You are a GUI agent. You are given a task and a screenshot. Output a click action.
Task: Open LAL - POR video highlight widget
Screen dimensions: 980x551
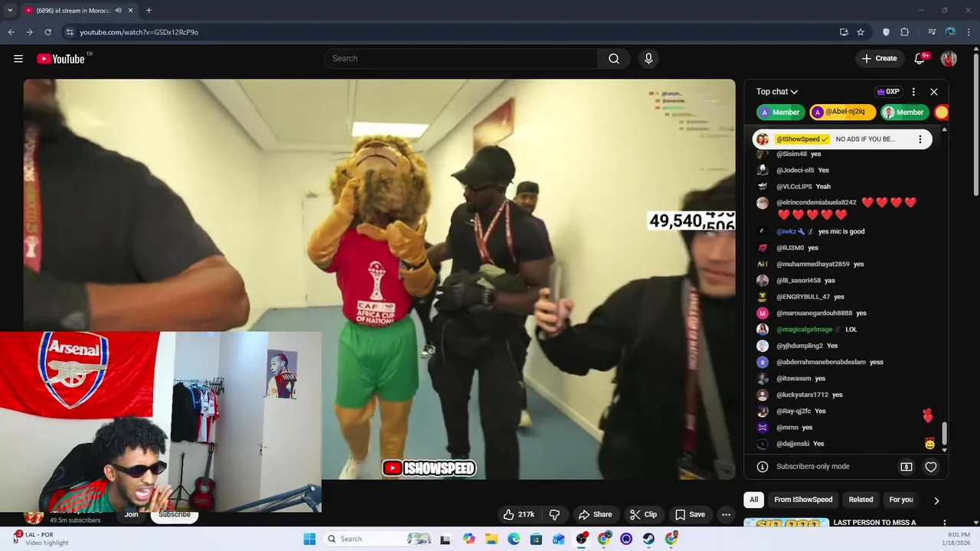coord(42,539)
